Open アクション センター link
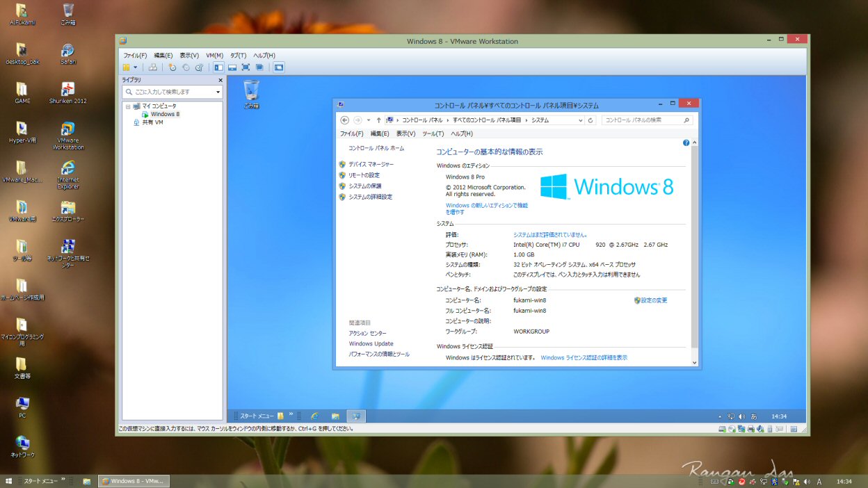 [368, 333]
